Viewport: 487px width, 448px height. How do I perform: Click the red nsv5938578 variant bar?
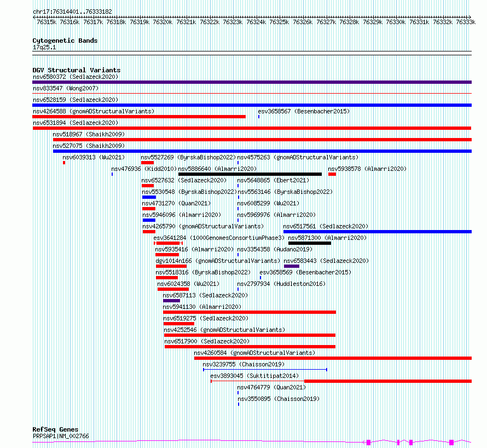(332, 174)
